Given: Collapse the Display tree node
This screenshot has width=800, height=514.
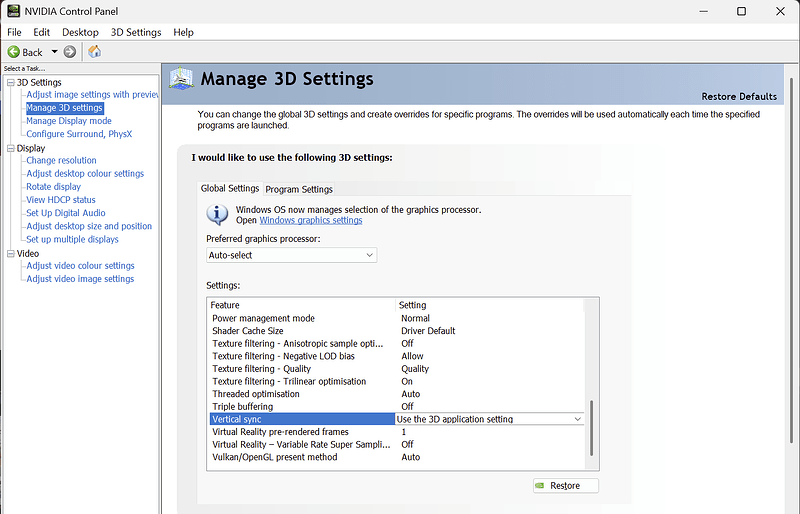Looking at the screenshot, I should (9, 148).
